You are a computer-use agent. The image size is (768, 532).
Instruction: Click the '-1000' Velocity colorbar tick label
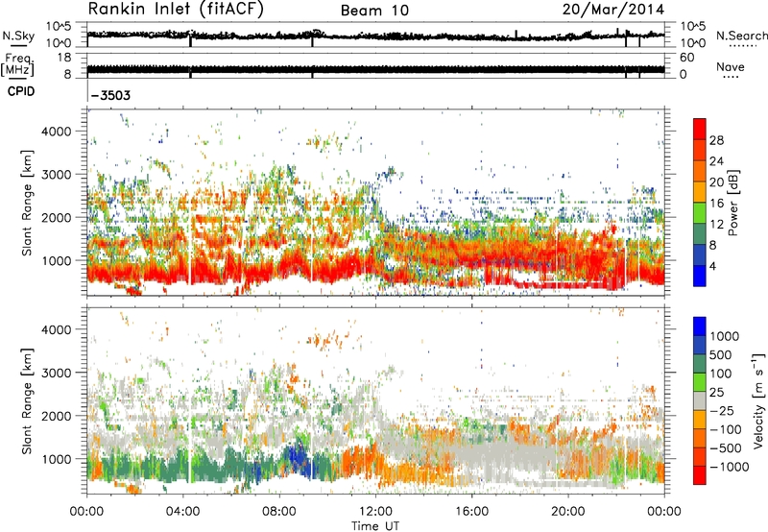tap(730, 467)
